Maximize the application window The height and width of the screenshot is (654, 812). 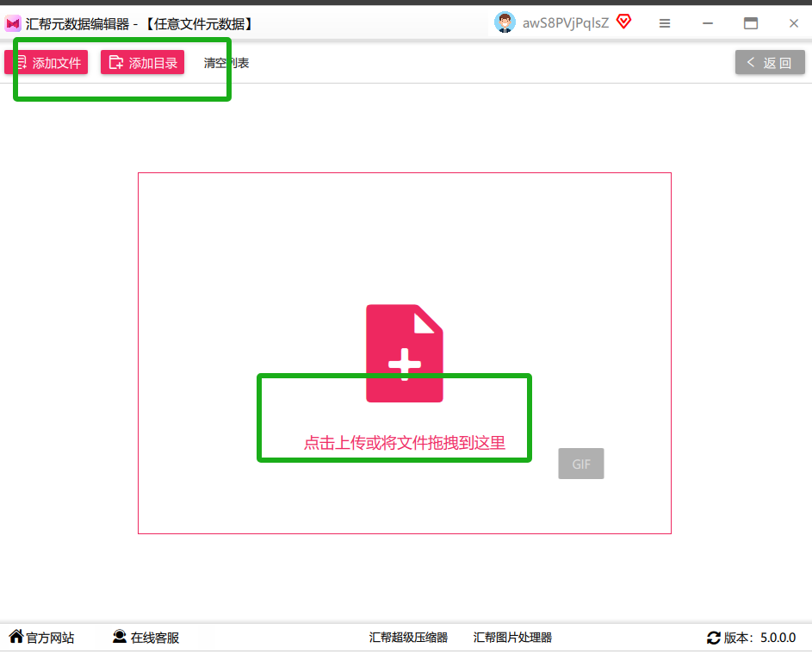pos(750,23)
